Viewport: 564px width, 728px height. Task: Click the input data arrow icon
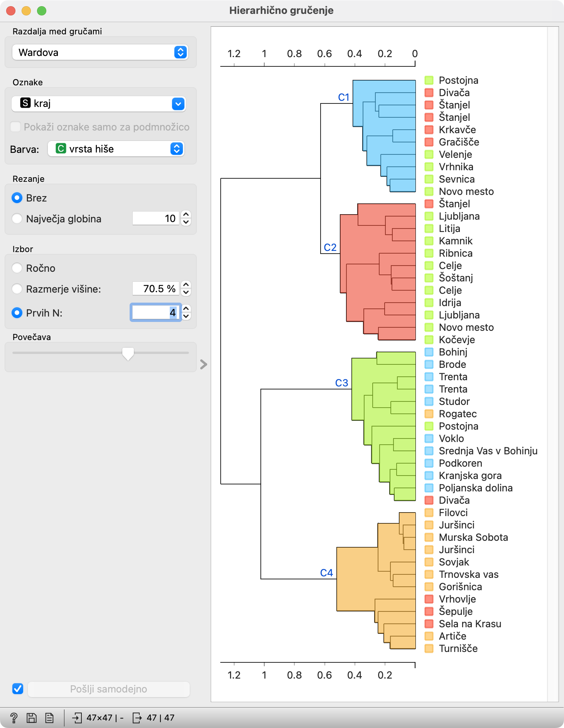tap(77, 718)
